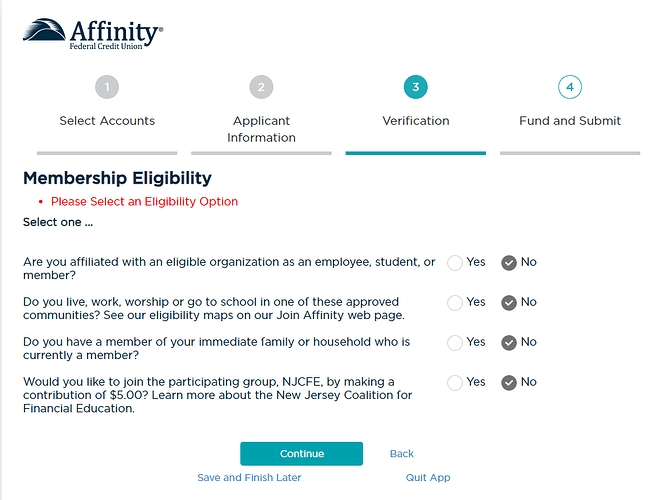
Task: Click Save and Finish Later link
Action: click(249, 478)
